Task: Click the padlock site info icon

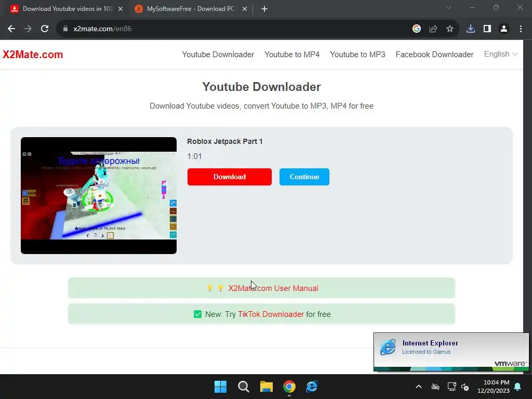Action: click(x=65, y=29)
